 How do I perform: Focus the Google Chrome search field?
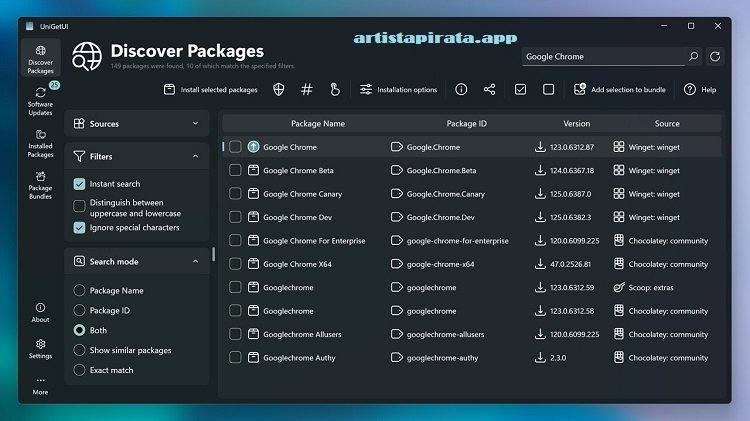(603, 56)
